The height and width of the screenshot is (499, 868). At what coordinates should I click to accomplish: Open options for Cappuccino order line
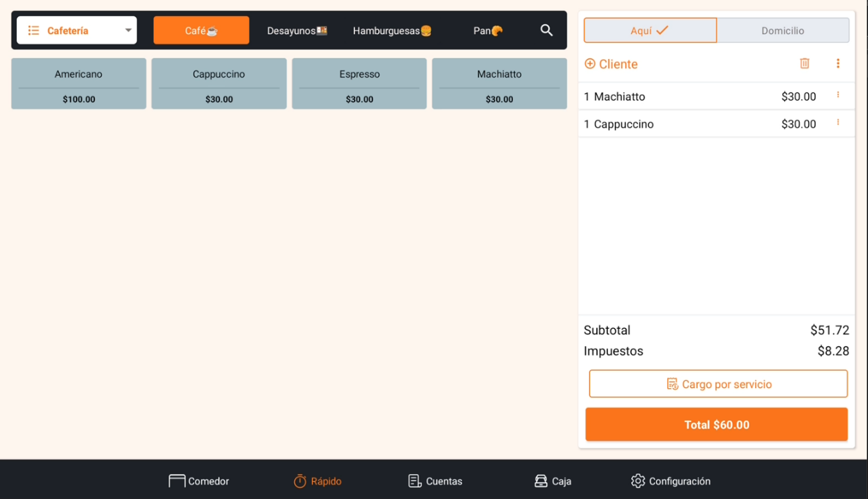pyautogui.click(x=838, y=123)
